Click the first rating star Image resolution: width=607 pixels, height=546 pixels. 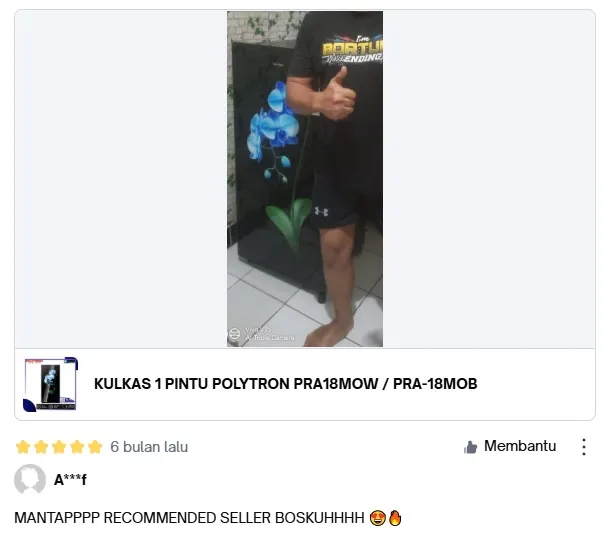coord(23,446)
